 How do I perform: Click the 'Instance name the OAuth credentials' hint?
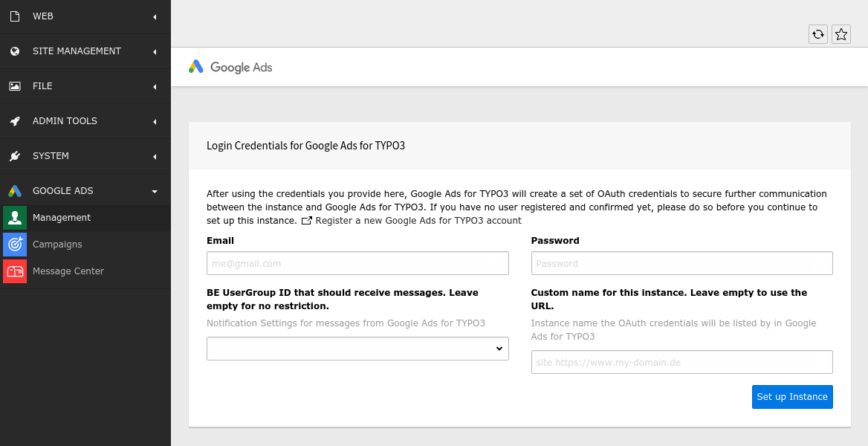point(674,329)
